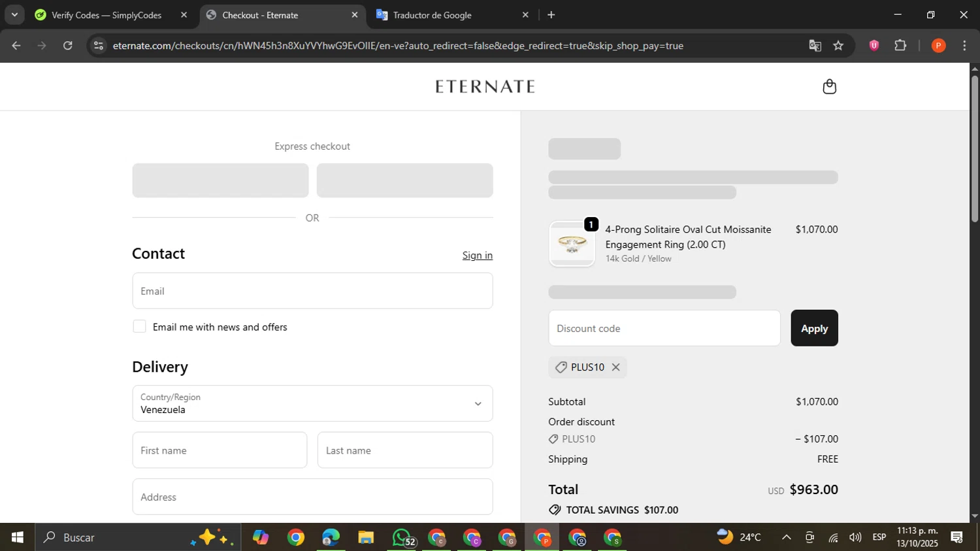Click the Last name field
The image size is (980, 551).
click(x=405, y=450)
